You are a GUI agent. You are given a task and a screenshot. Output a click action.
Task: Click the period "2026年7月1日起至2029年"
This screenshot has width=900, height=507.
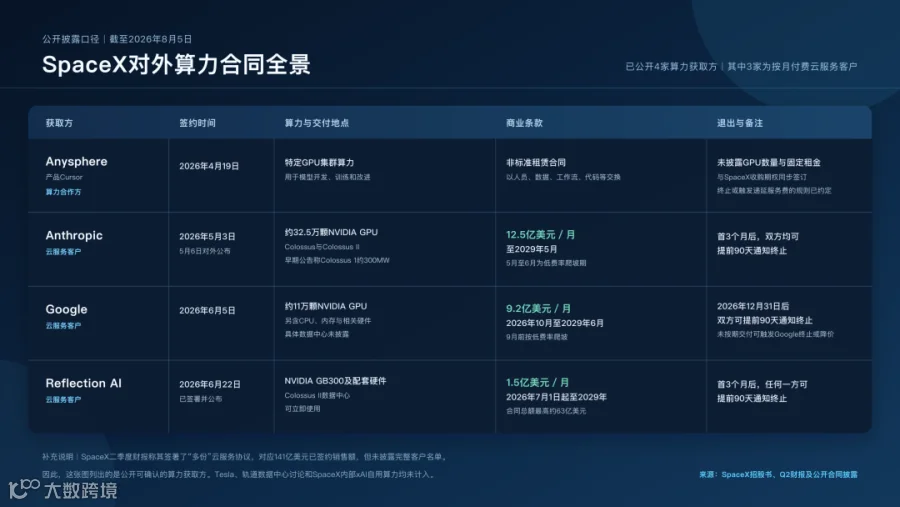point(556,397)
